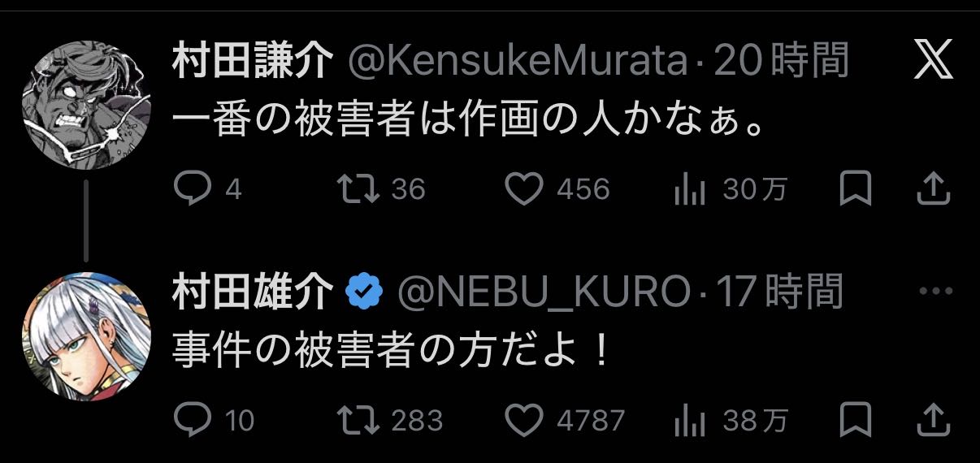
Task: Like the reply with 4787 likes
Action: point(524,420)
